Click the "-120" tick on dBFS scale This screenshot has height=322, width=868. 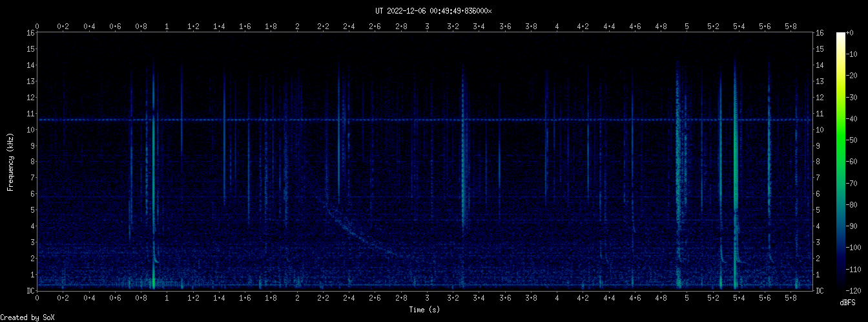tap(855, 291)
